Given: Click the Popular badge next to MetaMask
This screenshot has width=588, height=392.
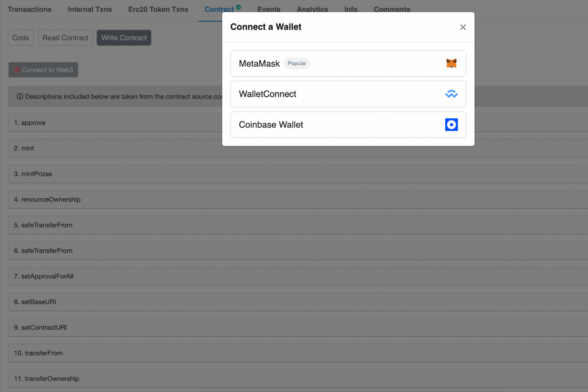Looking at the screenshot, I should (297, 64).
